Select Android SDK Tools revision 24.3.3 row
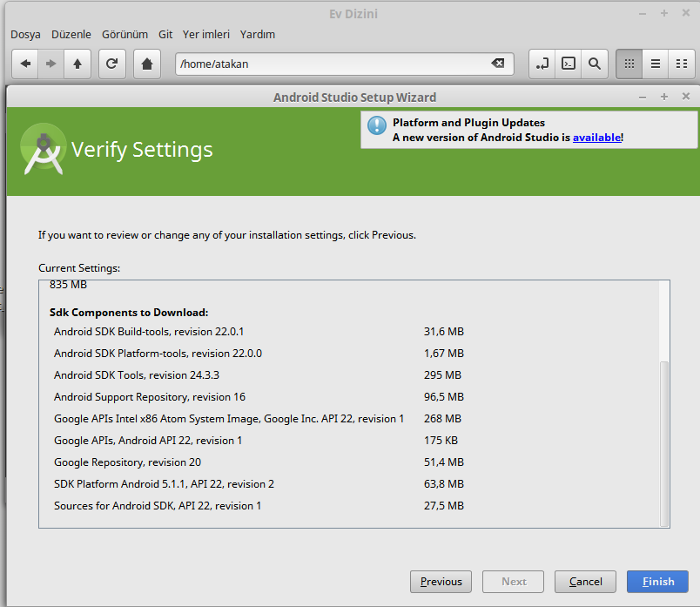 [x=258, y=375]
